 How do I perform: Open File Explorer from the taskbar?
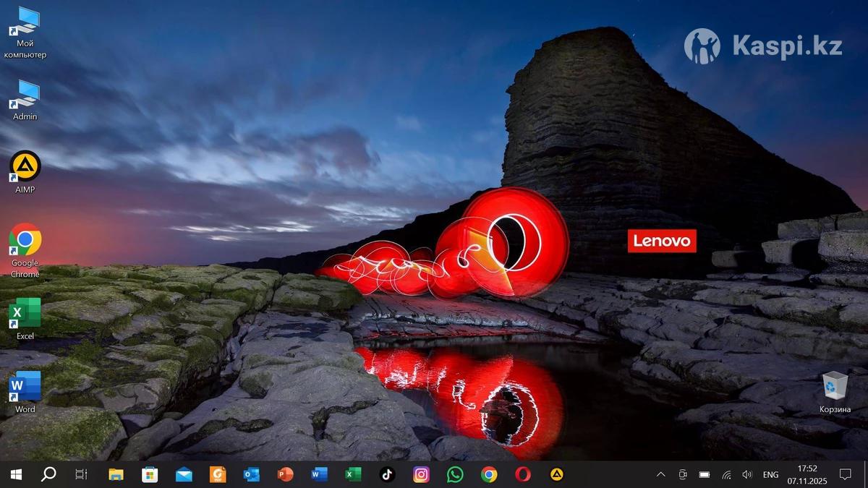[x=116, y=474]
